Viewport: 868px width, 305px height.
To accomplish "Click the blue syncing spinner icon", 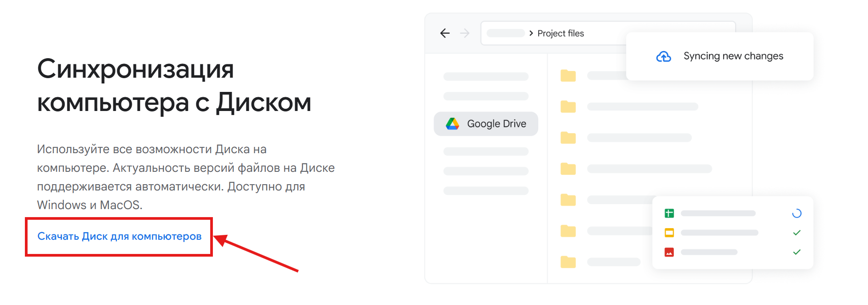I will click(x=797, y=214).
